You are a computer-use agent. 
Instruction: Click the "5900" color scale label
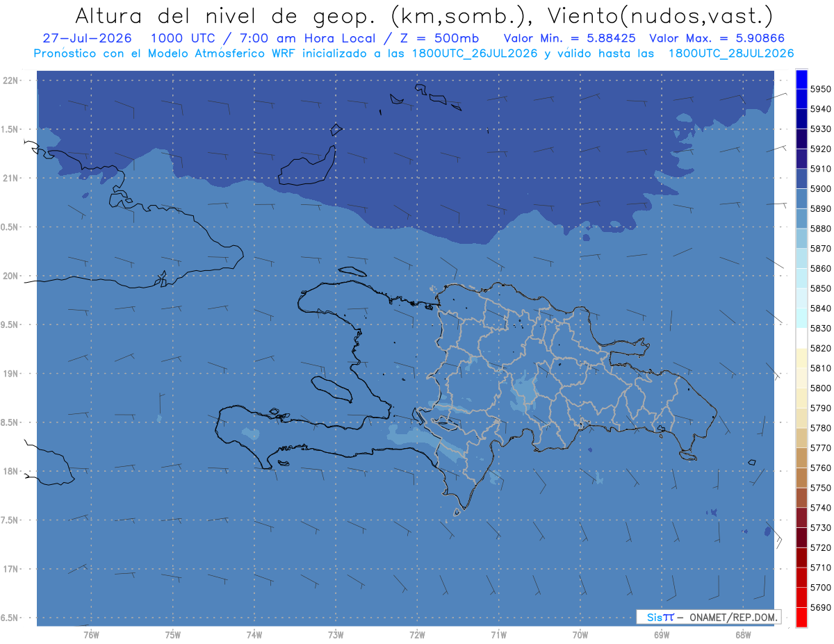821,189
